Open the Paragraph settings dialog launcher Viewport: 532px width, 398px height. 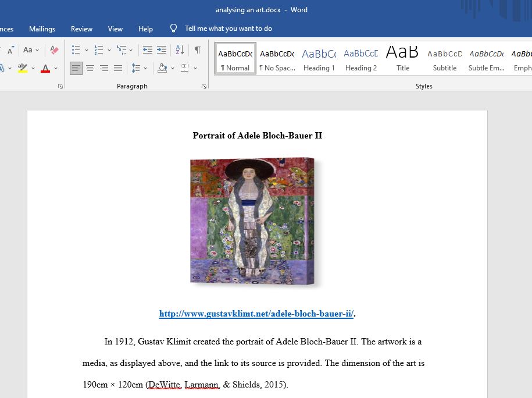(x=204, y=86)
